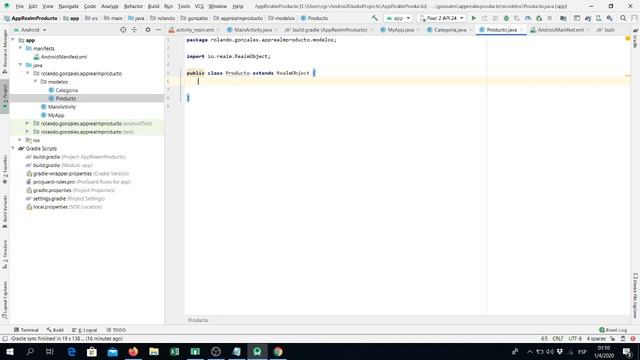The image size is (640, 360).
Task: Open Project panel settings gear
Action: (148, 30)
